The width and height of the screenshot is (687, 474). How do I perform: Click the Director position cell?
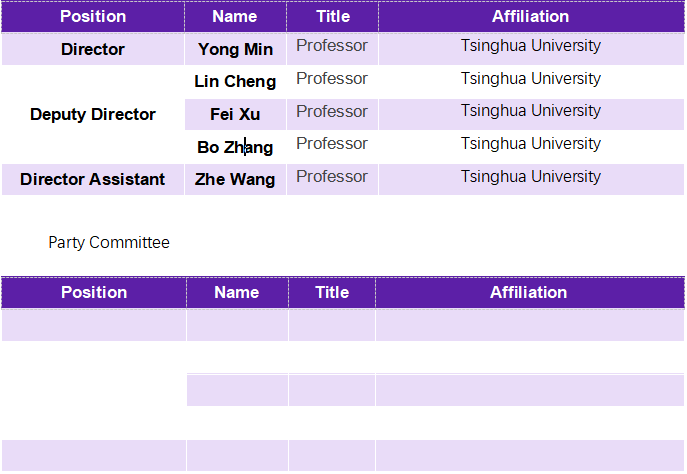pyautogui.click(x=93, y=49)
